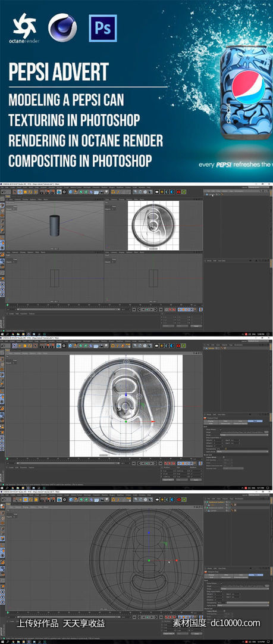Click Apply button in can-lid photo coordinates panel
273x644 pixels.
click(x=196, y=480)
